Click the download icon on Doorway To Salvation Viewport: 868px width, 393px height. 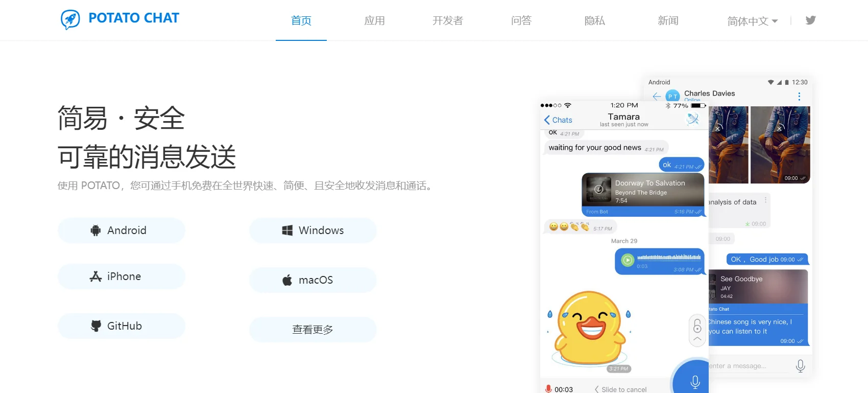(599, 190)
